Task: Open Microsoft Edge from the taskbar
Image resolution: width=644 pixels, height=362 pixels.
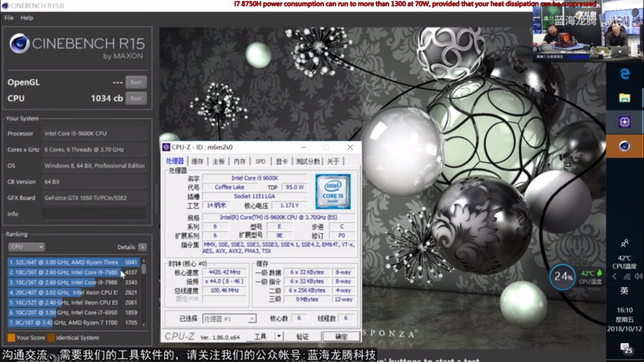Action: tap(625, 74)
